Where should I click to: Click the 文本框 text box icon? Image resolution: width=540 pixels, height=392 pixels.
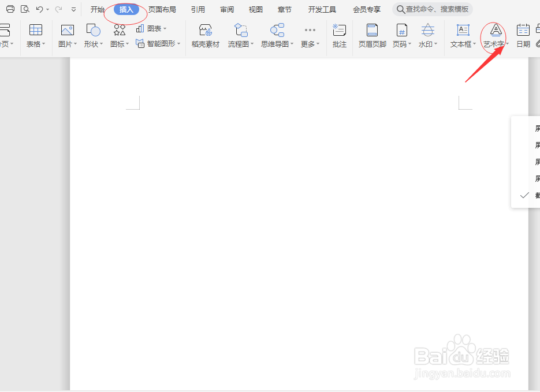[463, 30]
